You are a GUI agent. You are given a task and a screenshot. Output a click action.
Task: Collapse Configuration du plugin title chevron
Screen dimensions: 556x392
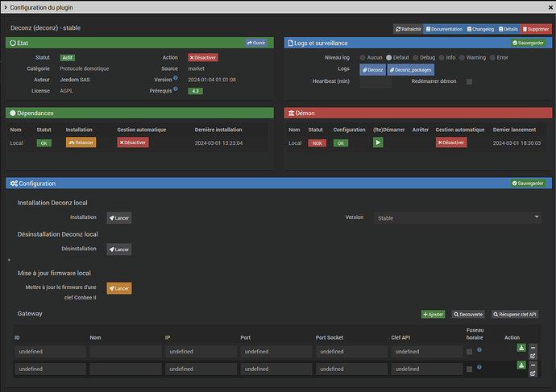[6, 7]
